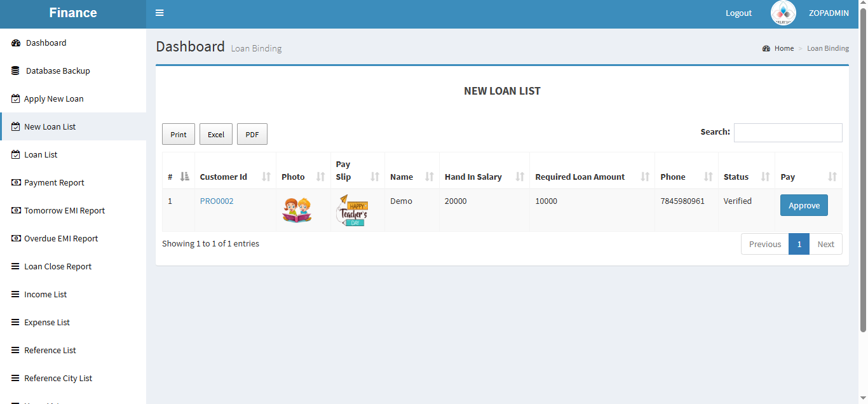The height and width of the screenshot is (404, 868).
Task: Click the Dashboard gauge icon in sidebar
Action: (x=16, y=43)
